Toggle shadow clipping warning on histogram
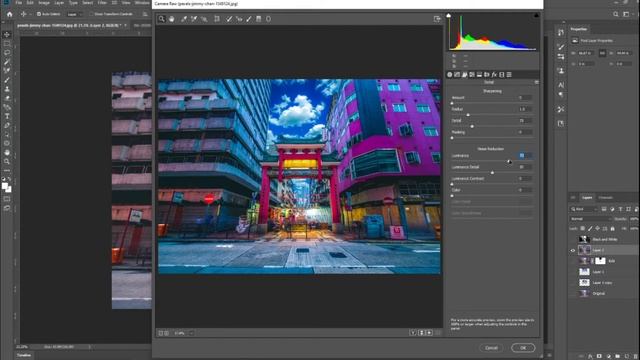 [449, 16]
